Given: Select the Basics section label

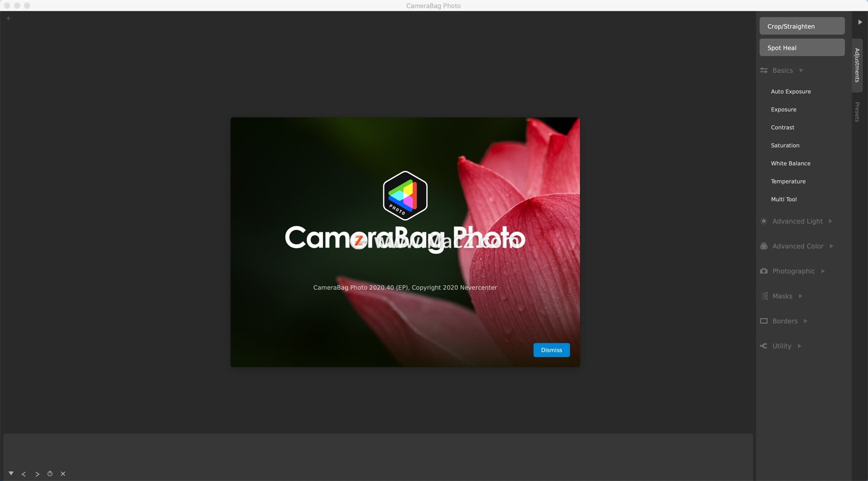Looking at the screenshot, I should (x=783, y=70).
